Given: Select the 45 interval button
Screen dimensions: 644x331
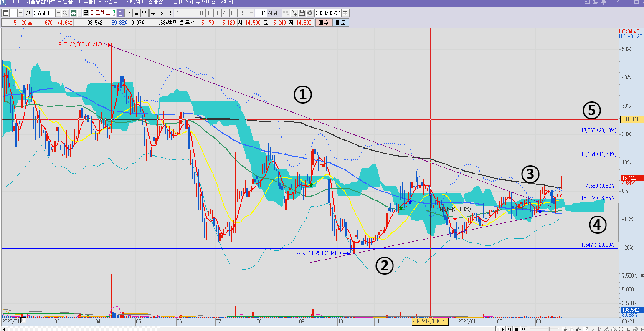Looking at the screenshot, I should (x=226, y=13).
